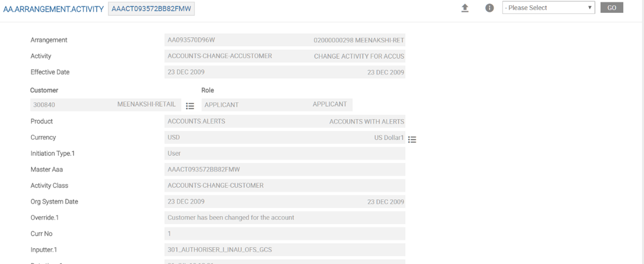Image resolution: width=644 pixels, height=264 pixels.
Task: Click the Override.1 message field
Action: pyautogui.click(x=284, y=218)
